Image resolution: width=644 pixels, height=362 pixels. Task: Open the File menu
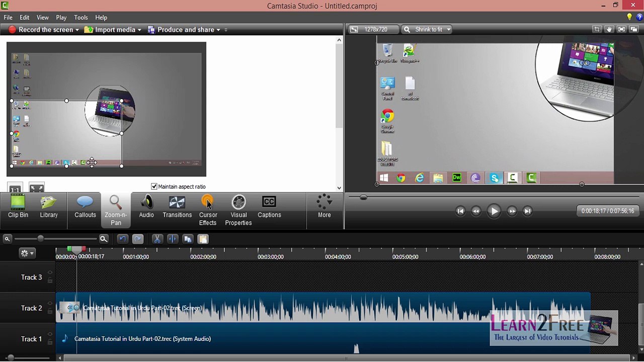coord(8,18)
